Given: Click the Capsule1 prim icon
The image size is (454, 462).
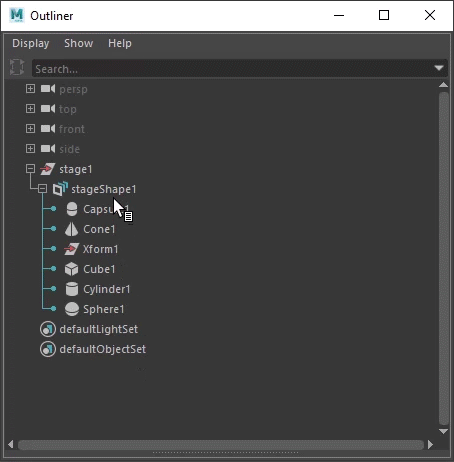Looking at the screenshot, I should pyautogui.click(x=72, y=209).
